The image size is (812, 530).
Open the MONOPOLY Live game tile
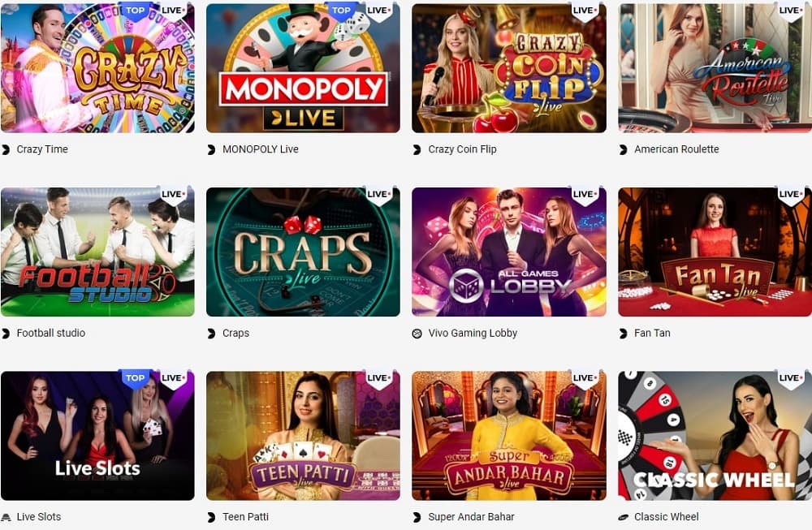[x=303, y=68]
